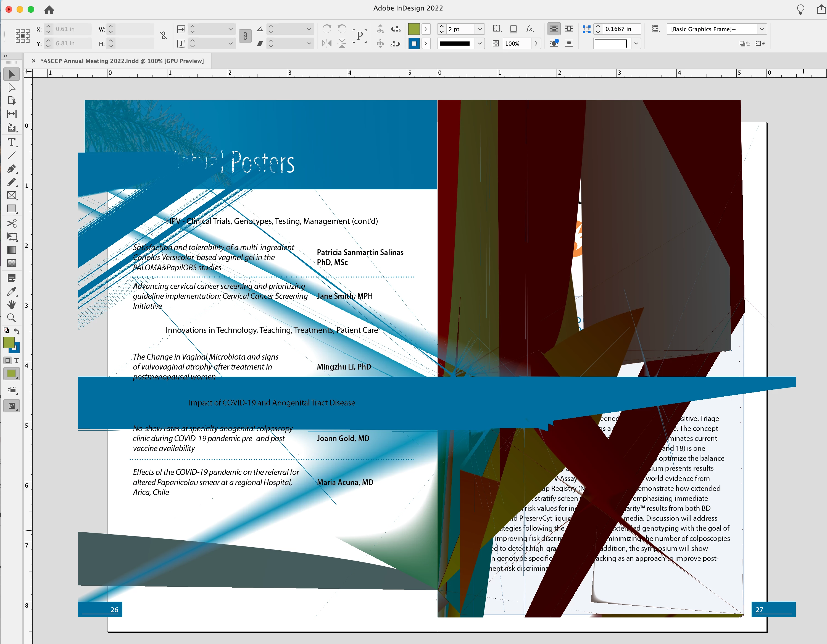The image size is (827, 644).
Task: Pick the Eyedropper tool
Action: coord(11,291)
